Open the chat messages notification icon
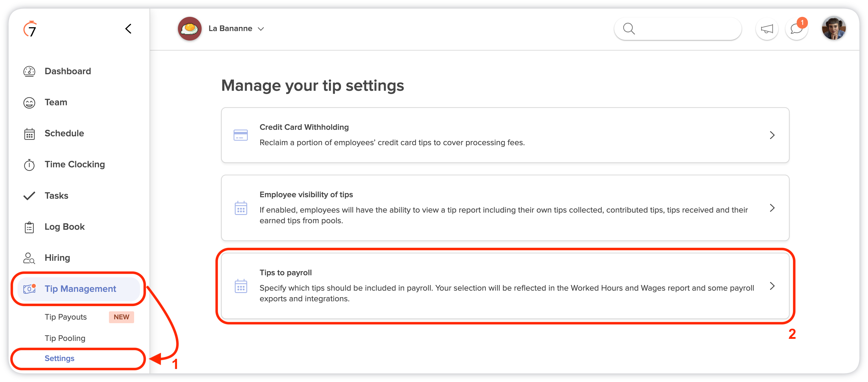Screen dimensions: 868x382 click(x=797, y=29)
